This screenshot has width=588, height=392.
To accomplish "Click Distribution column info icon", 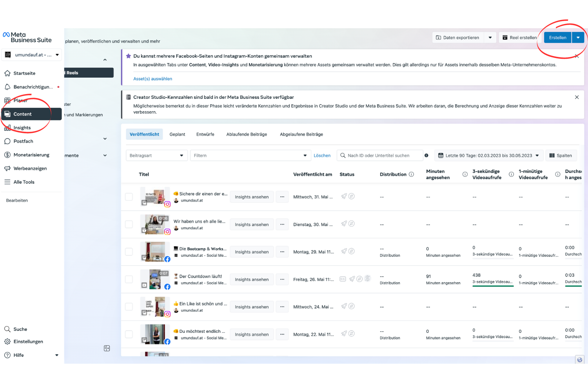I will 411,174.
